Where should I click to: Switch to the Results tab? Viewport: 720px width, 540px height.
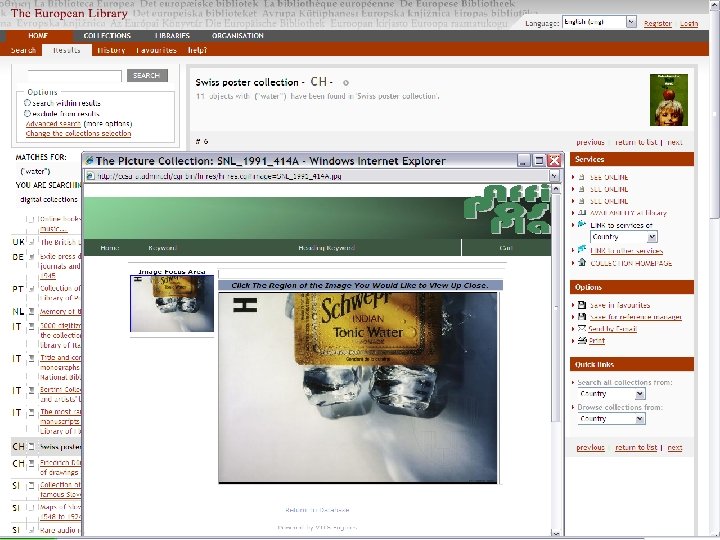click(x=67, y=50)
